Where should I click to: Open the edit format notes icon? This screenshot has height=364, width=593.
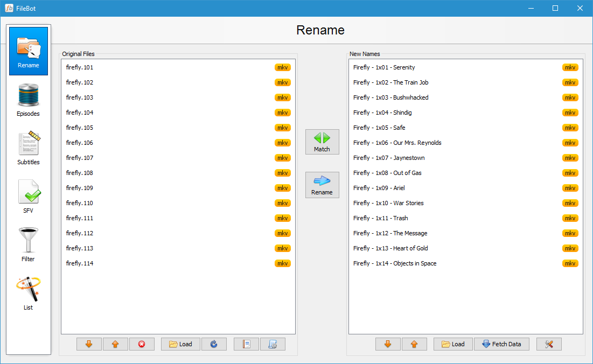(x=246, y=344)
